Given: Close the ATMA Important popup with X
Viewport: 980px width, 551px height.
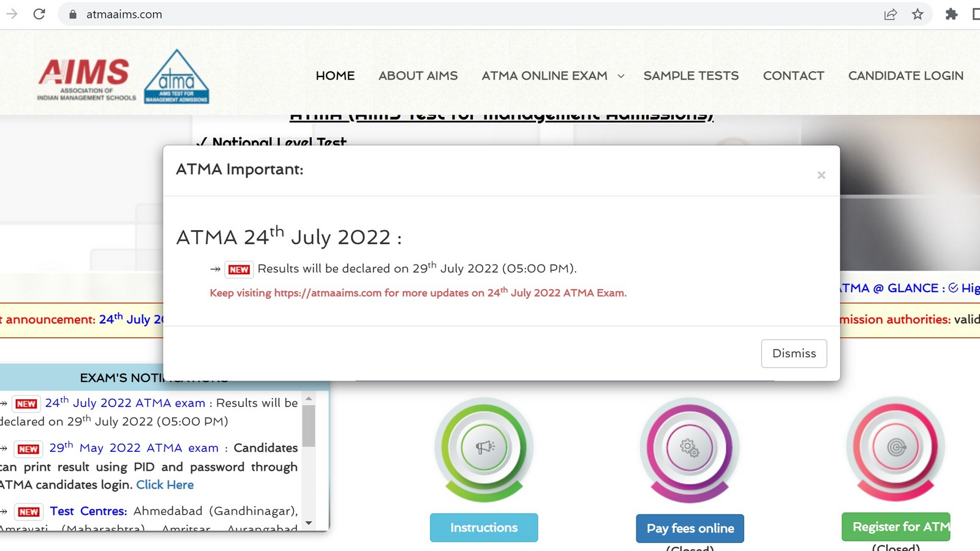Looking at the screenshot, I should [821, 175].
